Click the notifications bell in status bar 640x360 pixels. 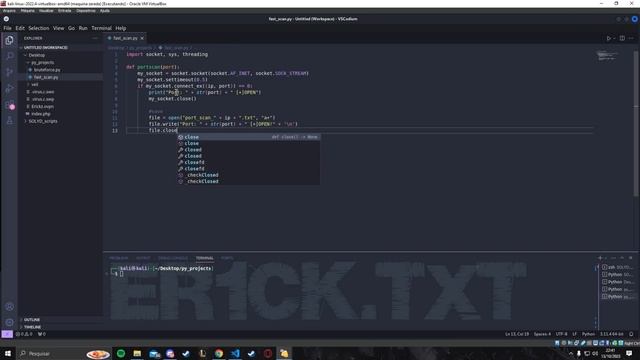(x=631, y=334)
